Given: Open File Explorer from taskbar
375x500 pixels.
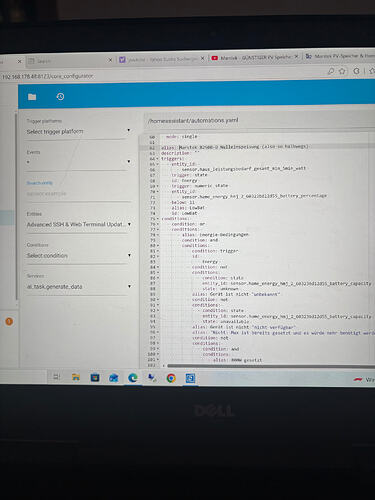Looking at the screenshot, I should coord(76,378).
